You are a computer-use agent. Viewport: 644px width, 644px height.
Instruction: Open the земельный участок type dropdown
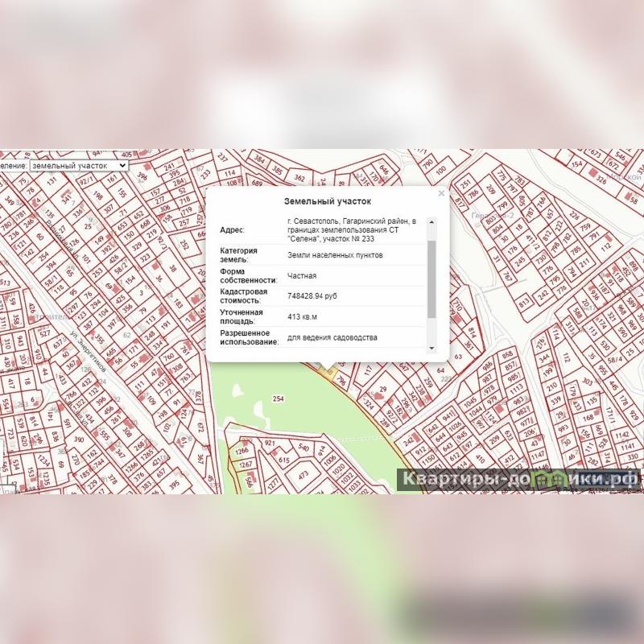[78, 164]
